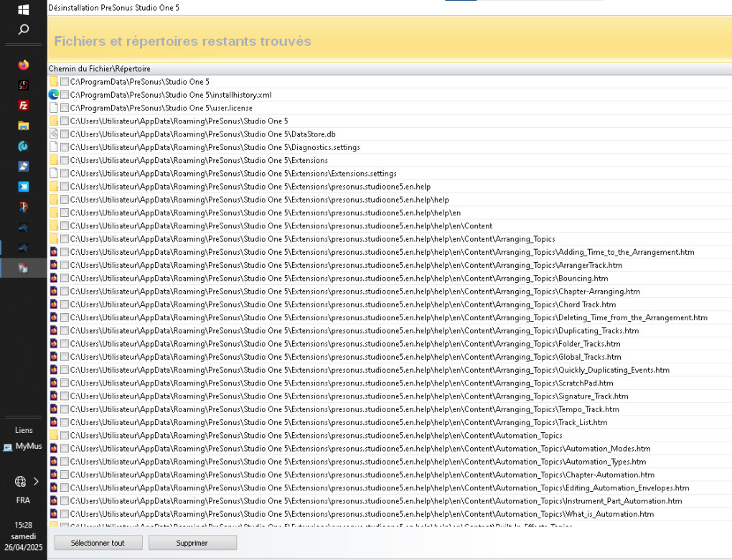Tick the checkbox for Folder_Tracks.htm

tap(65, 344)
